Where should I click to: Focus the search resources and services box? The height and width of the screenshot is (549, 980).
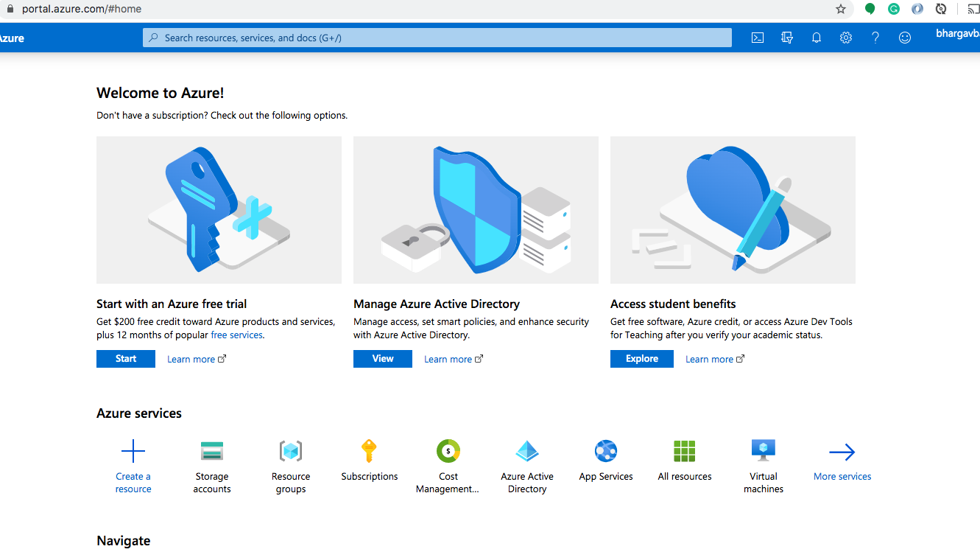tap(437, 38)
